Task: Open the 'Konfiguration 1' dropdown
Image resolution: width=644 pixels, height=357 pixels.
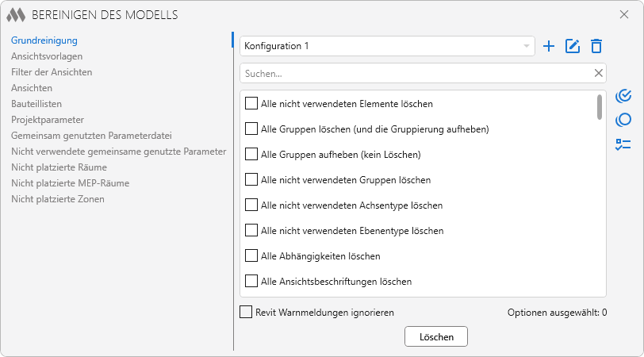Action: [387, 46]
